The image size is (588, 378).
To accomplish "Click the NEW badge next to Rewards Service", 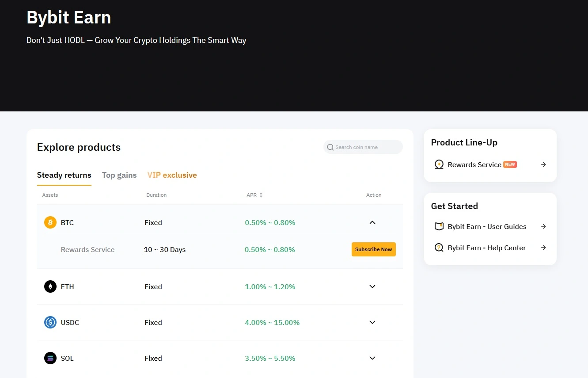I will (x=510, y=164).
